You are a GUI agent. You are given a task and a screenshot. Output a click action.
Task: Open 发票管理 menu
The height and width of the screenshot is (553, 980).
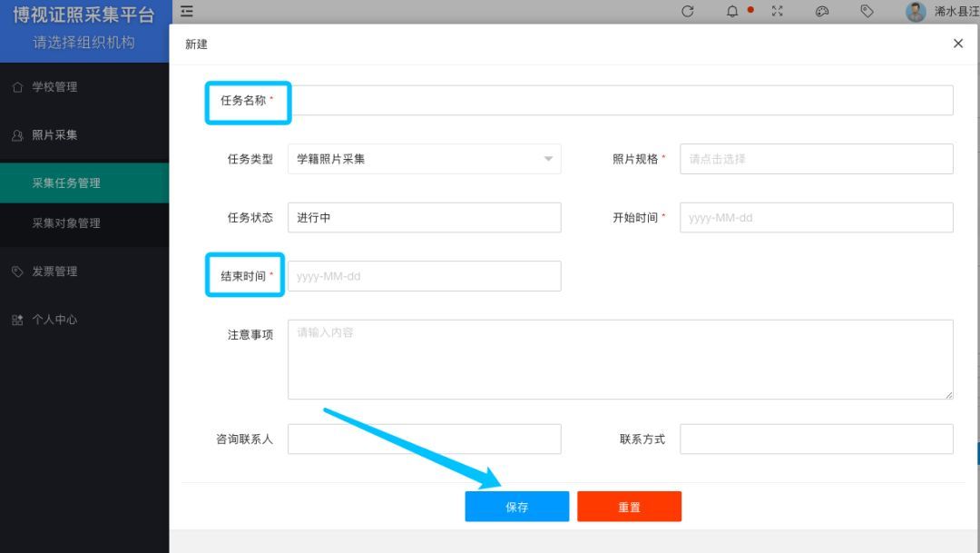click(x=84, y=272)
